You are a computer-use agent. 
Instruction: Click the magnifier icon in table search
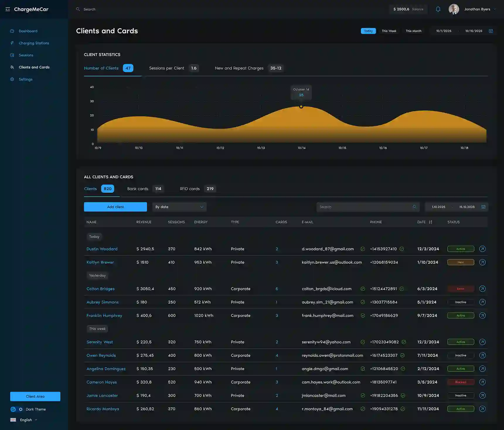(414, 207)
